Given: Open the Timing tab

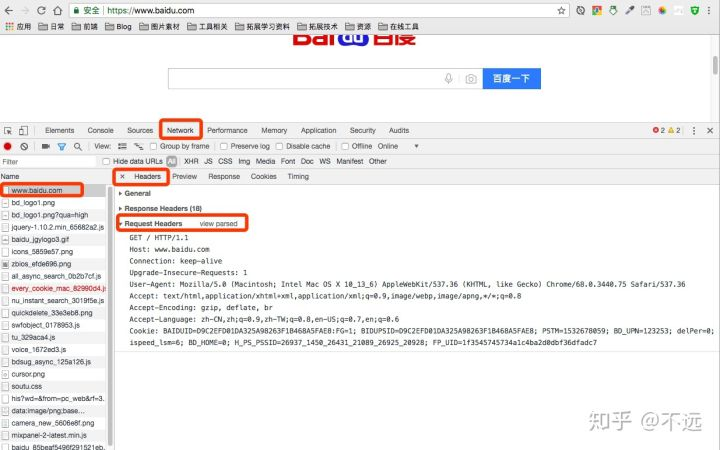Looking at the screenshot, I should (298, 176).
